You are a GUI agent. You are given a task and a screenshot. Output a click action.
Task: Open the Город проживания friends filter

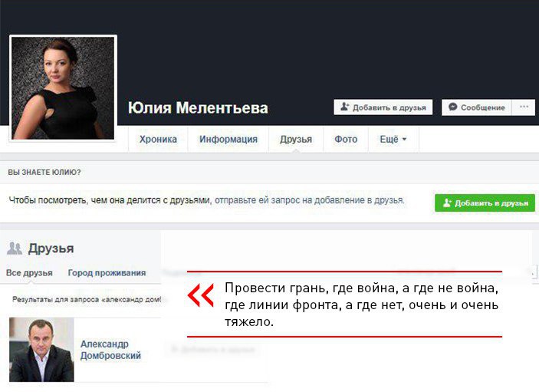click(107, 272)
